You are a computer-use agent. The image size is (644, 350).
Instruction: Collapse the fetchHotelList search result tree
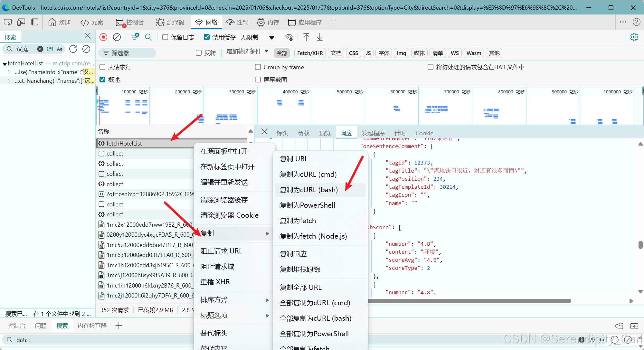[5, 64]
